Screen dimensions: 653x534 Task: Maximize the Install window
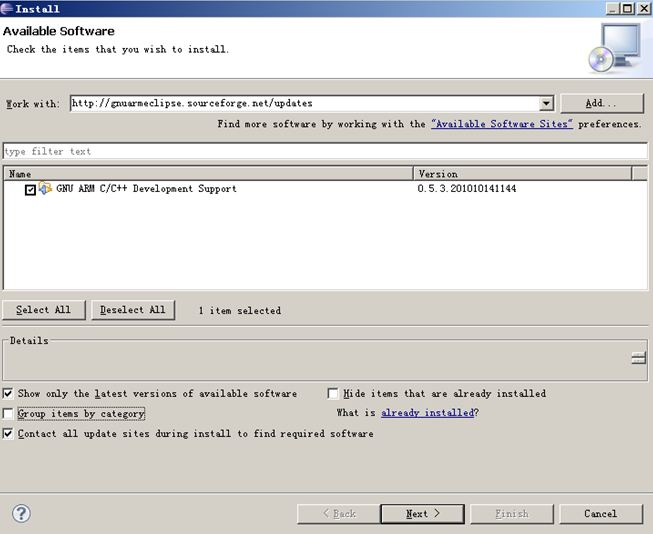(627, 8)
